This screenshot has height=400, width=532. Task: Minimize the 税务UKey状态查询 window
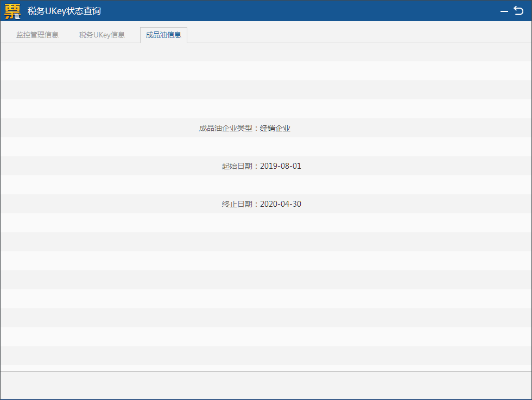tap(504, 11)
